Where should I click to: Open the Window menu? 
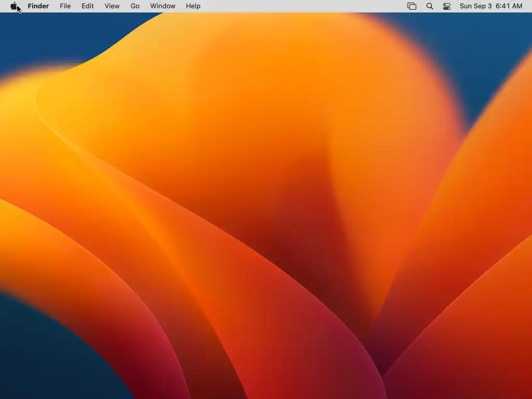point(163,6)
